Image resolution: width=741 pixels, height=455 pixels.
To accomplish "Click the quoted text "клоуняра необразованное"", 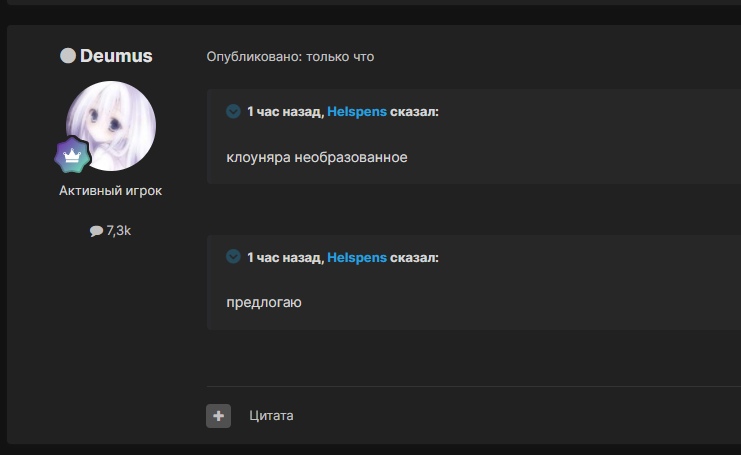I will click(317, 158).
